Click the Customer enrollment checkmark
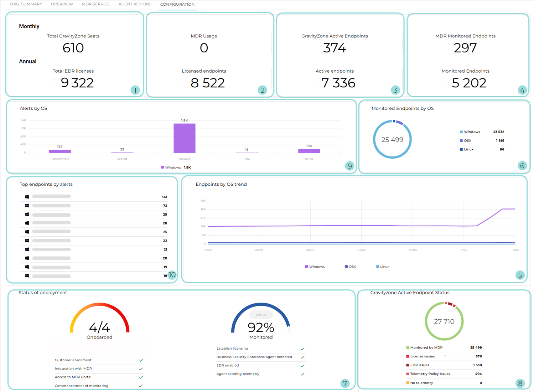Screen dimensions: 534x392 click(141, 361)
